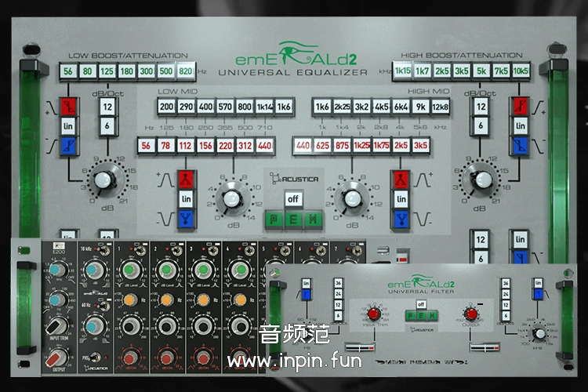Click the E200 band 1 green dB Level knob
Screen dimensions: 588x392
click(129, 270)
